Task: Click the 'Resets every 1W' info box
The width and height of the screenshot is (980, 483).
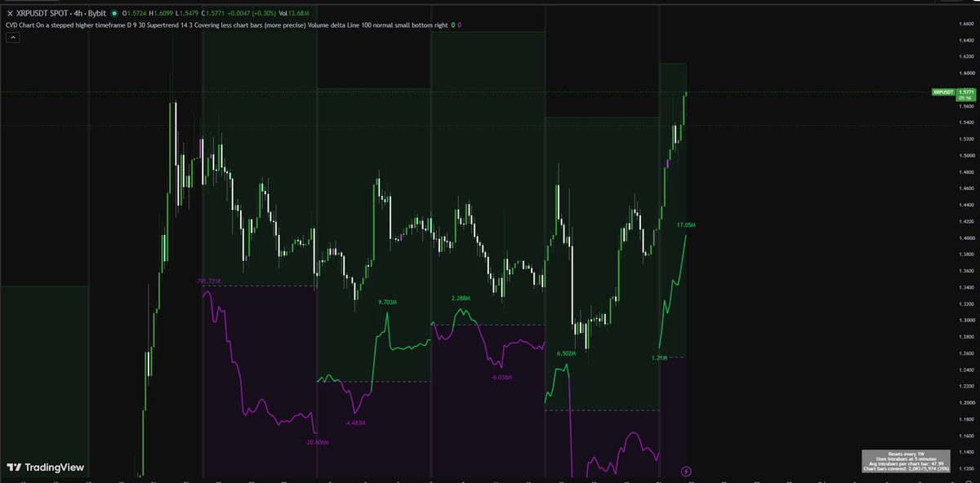Action: coord(906,462)
